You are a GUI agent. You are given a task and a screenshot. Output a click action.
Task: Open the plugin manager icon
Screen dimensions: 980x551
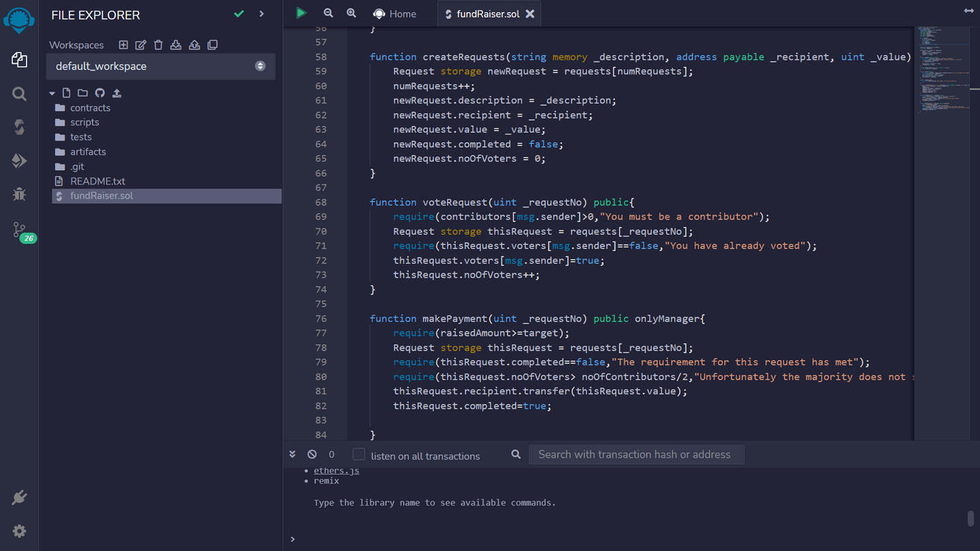(19, 498)
